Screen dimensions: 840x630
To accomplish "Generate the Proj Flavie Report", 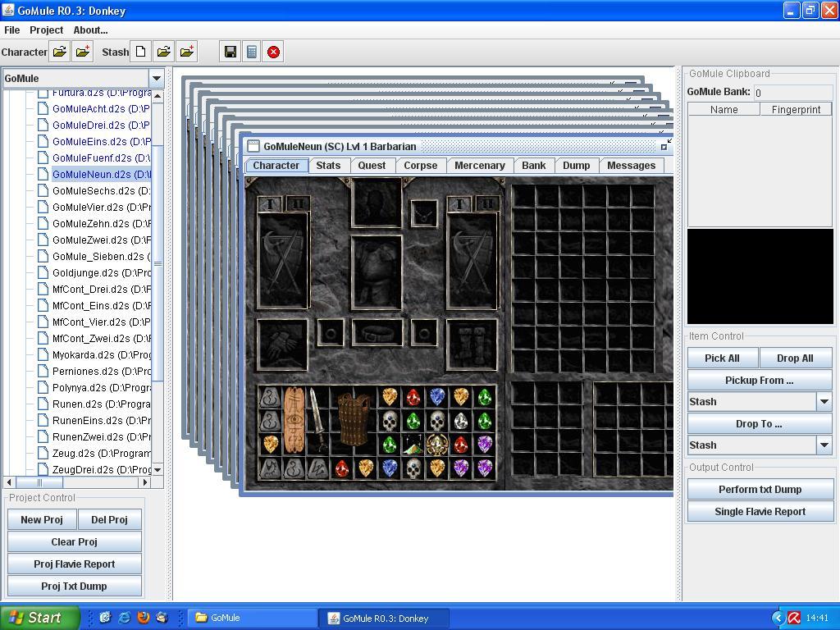I will coord(75,564).
